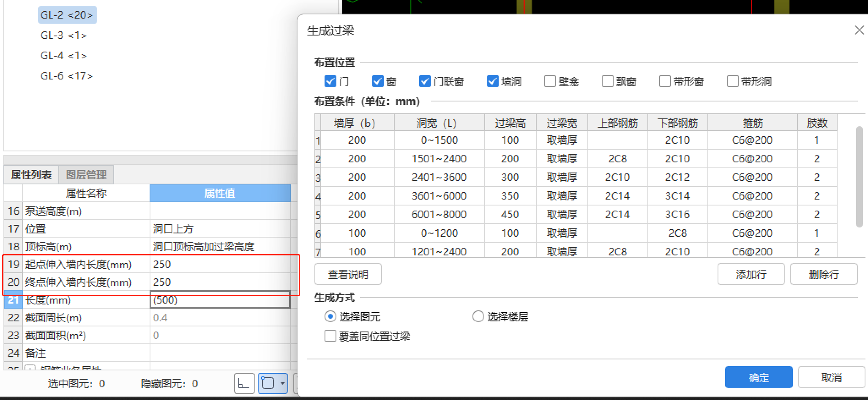Close the 生成过梁 dialog
Image resolution: width=868 pixels, height=400 pixels.
tap(859, 30)
